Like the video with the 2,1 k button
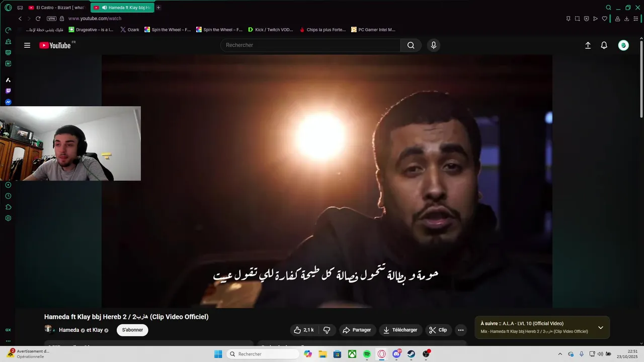Image resolution: width=644 pixels, height=362 pixels. (304, 330)
